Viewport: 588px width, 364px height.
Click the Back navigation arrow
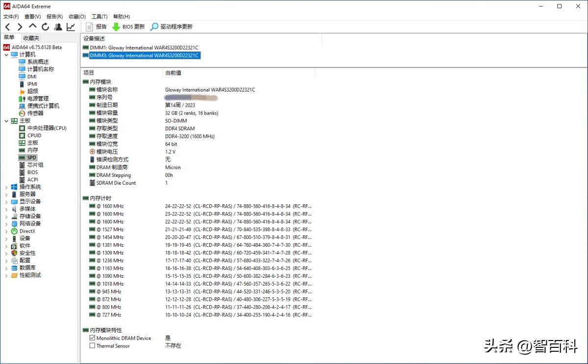tap(7, 27)
